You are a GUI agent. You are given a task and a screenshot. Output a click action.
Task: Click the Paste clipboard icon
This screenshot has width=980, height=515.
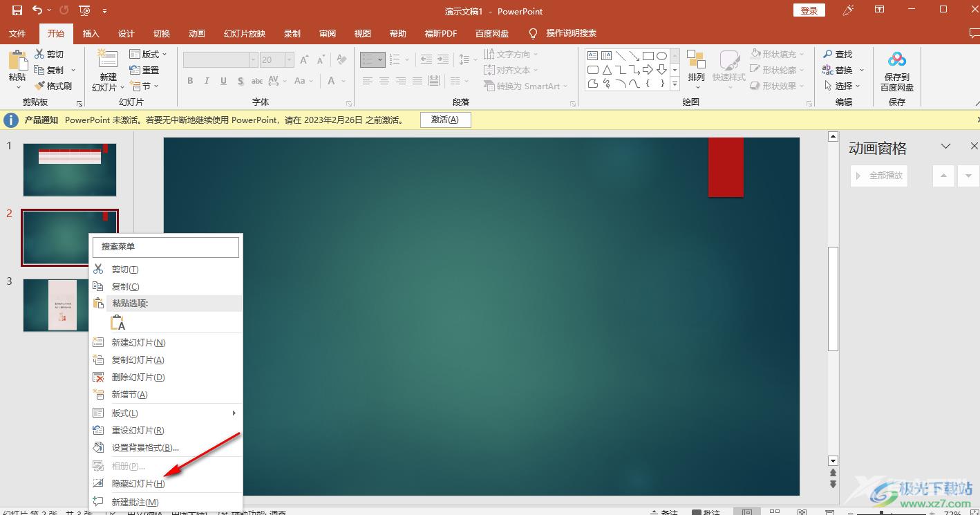(x=18, y=61)
